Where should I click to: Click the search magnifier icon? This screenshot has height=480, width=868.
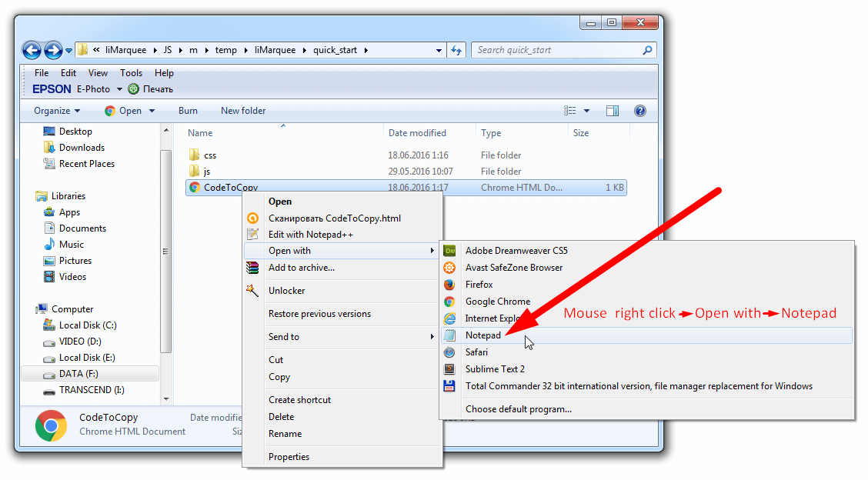tap(647, 50)
